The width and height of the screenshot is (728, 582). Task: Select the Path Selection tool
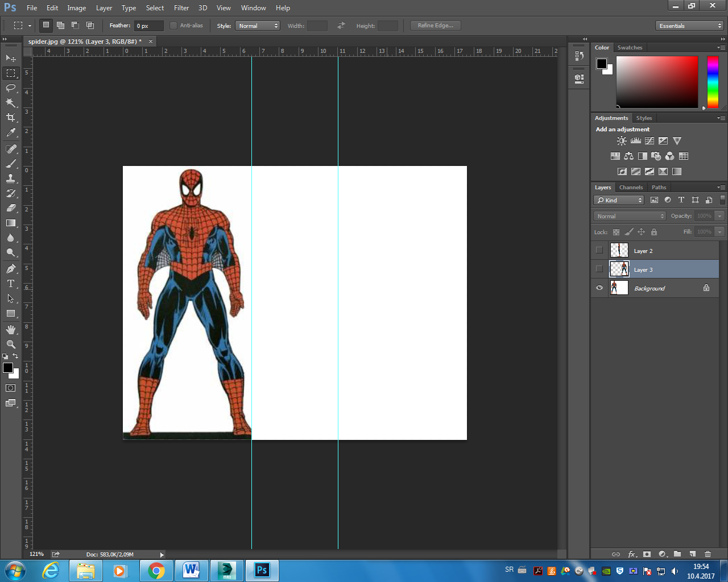tap(11, 298)
